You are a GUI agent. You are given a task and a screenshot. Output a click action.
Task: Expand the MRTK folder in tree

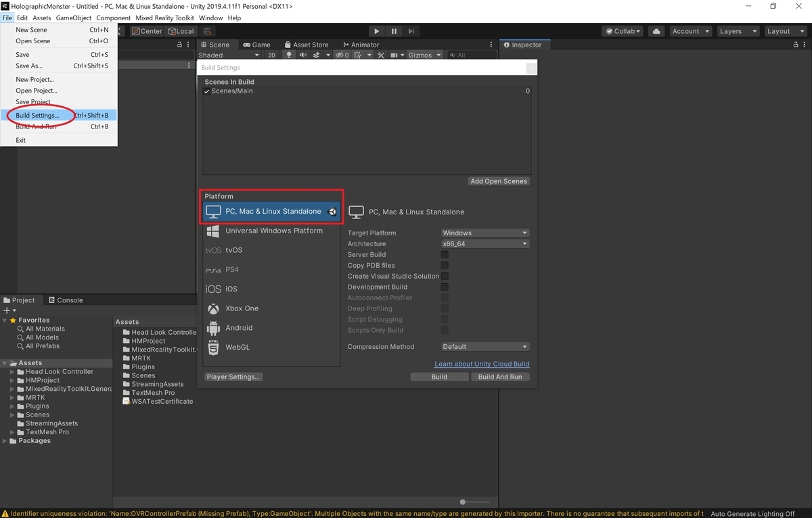(12, 398)
